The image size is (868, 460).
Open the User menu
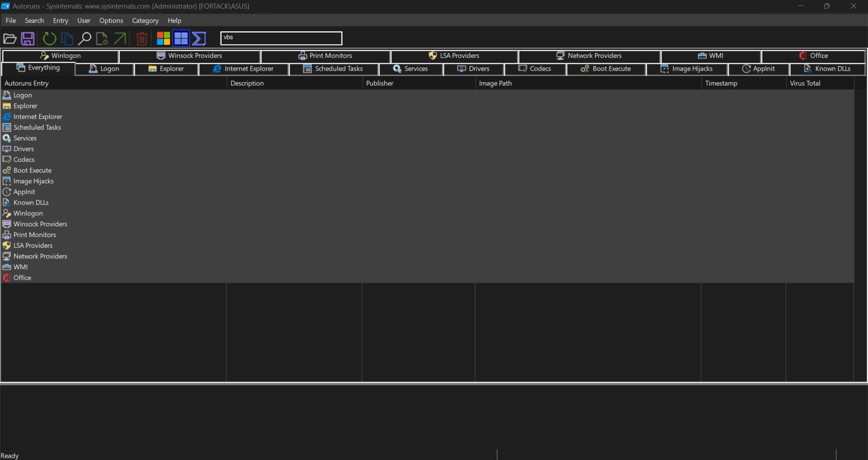(x=84, y=20)
